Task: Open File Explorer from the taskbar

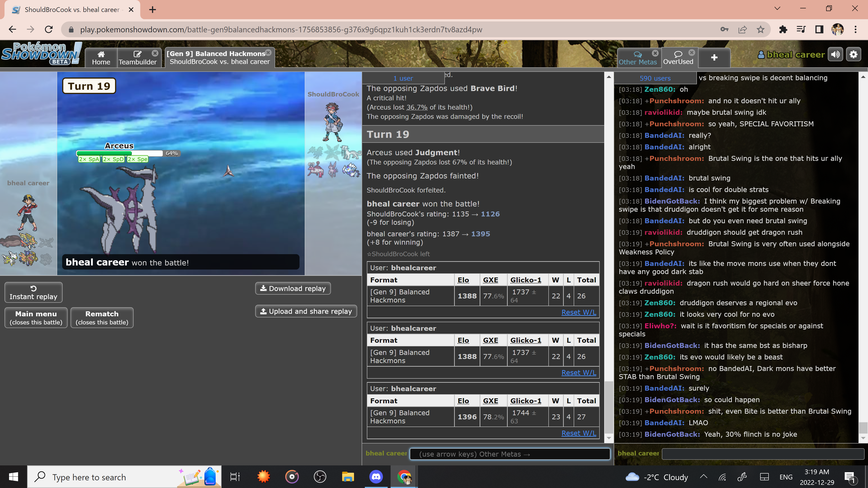Action: 348,477
